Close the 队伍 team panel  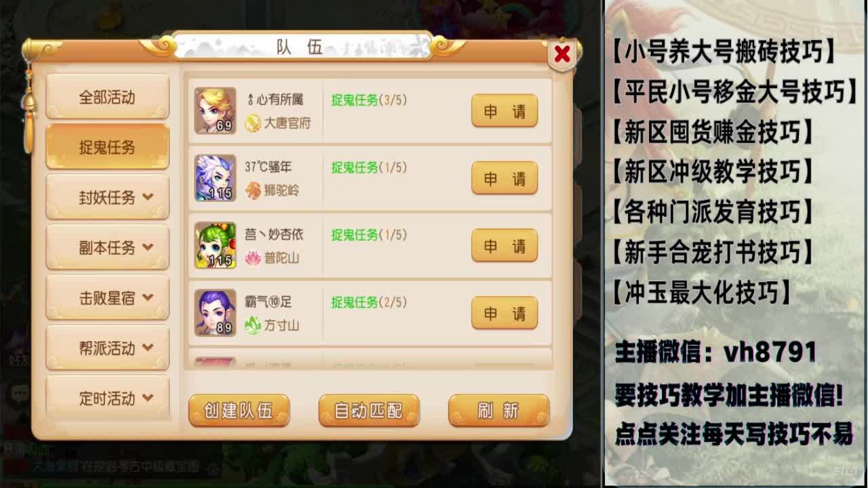(x=562, y=55)
